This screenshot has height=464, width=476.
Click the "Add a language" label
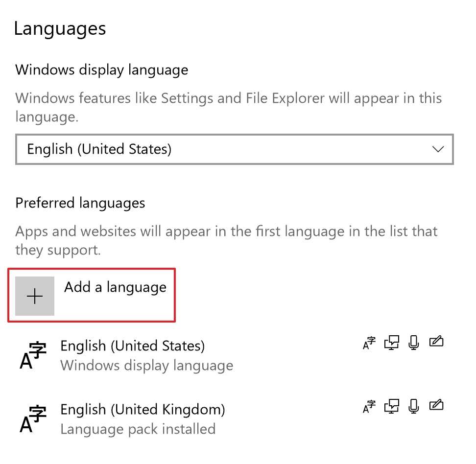115,287
